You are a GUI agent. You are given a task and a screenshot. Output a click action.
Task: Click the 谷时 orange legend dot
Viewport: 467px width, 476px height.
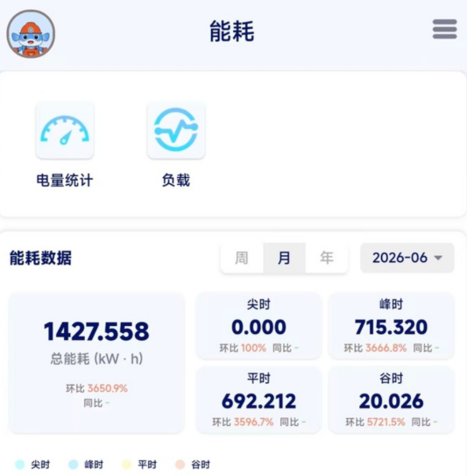[x=180, y=465]
